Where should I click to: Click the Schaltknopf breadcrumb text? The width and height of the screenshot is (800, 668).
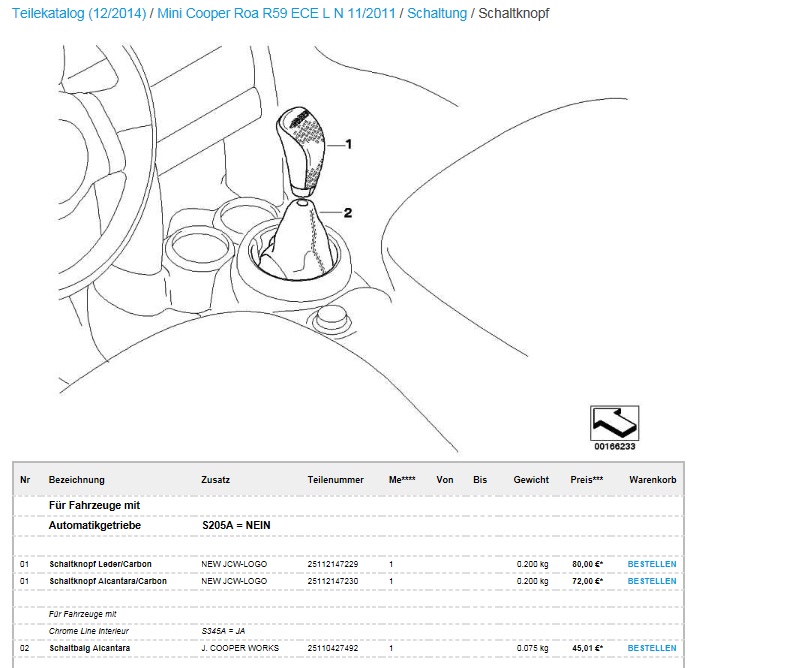point(513,13)
